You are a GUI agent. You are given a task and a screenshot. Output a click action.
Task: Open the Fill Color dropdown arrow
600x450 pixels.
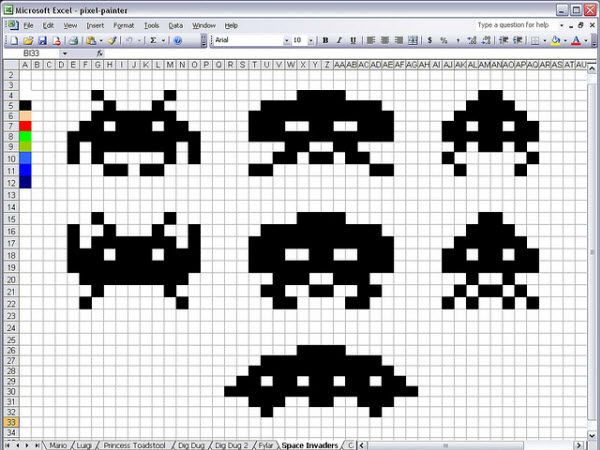(567, 41)
